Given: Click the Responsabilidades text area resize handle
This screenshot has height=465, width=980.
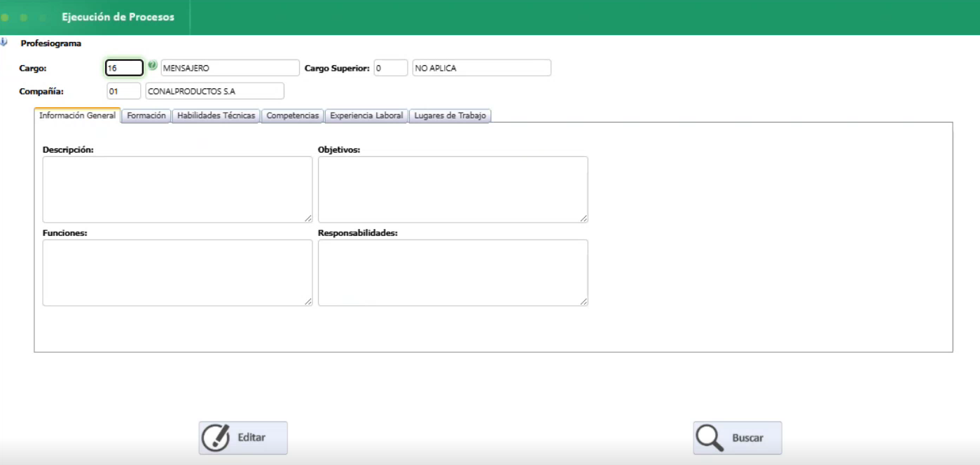Looking at the screenshot, I should 584,302.
